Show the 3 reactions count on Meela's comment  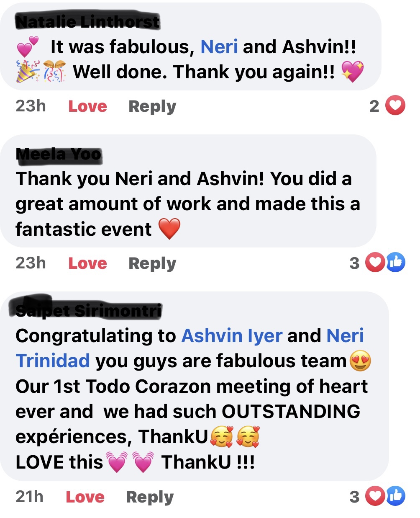coord(354,263)
